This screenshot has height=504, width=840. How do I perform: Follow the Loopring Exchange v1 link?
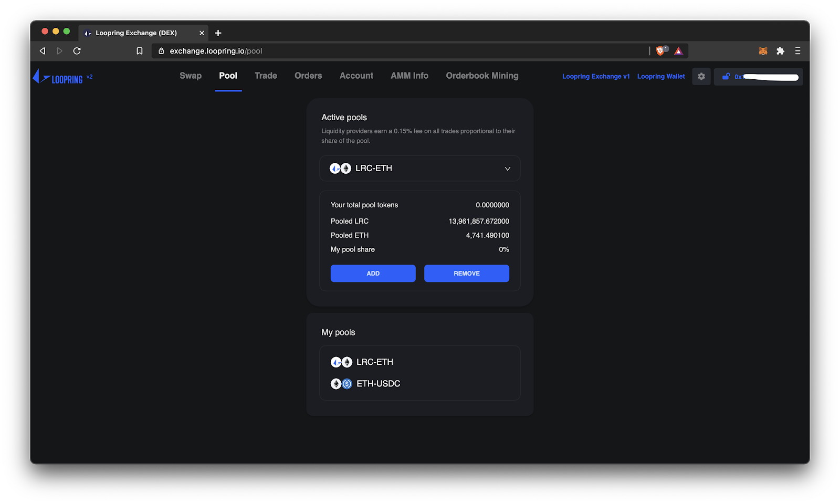pyautogui.click(x=596, y=77)
